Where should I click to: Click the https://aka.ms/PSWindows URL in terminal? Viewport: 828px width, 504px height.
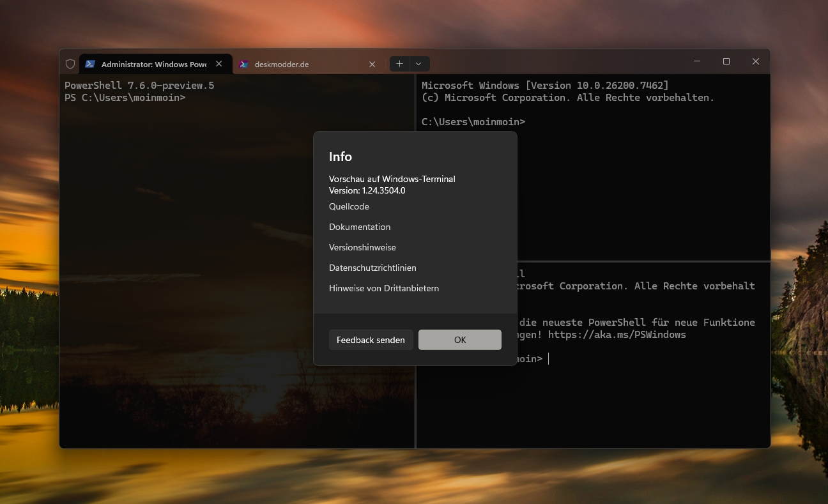tap(617, 335)
